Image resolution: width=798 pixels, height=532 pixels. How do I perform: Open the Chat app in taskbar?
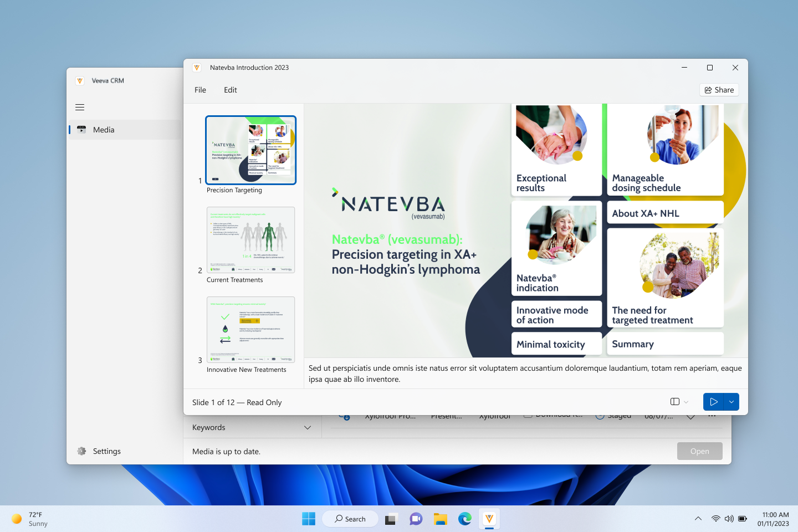(416, 519)
